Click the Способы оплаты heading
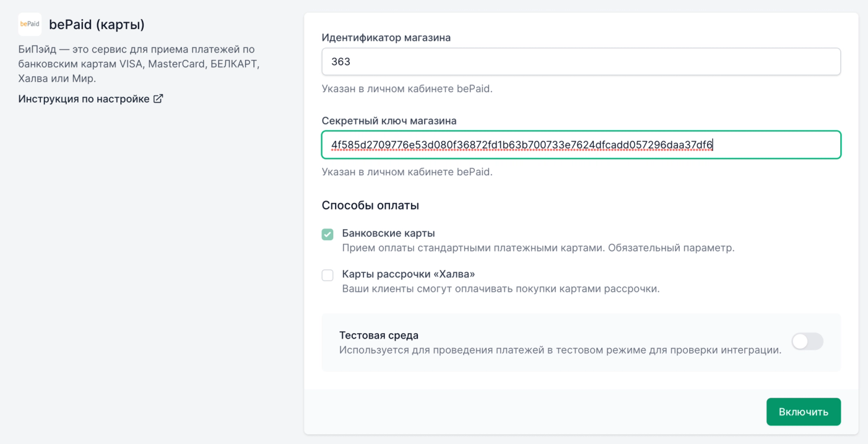The image size is (868, 444). point(371,205)
